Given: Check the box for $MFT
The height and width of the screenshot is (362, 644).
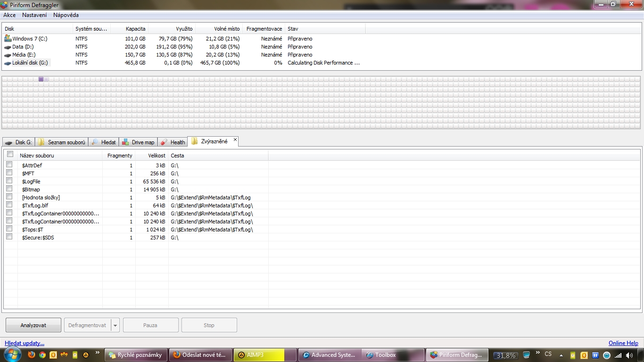Looking at the screenshot, I should pyautogui.click(x=9, y=173).
